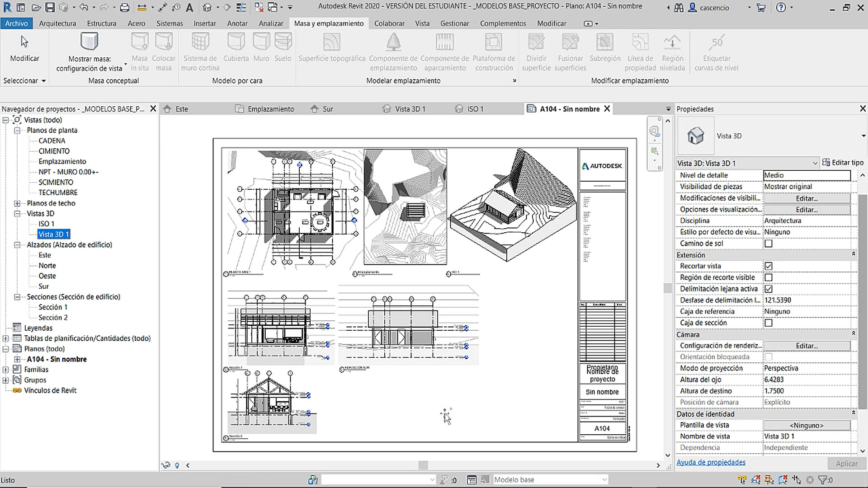
Task: Enable the Camino de sol checkbox
Action: tap(768, 244)
